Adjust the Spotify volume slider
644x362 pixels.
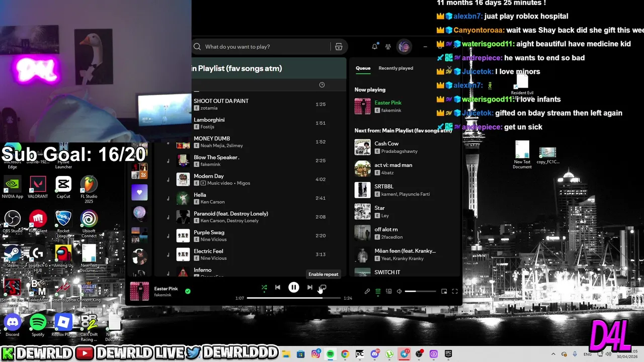pyautogui.click(x=421, y=291)
